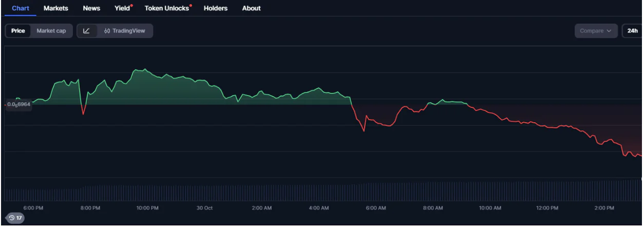Viewport: 644px width, 227px height.
Task: Switch chart to Market cap view
Action: 51,31
